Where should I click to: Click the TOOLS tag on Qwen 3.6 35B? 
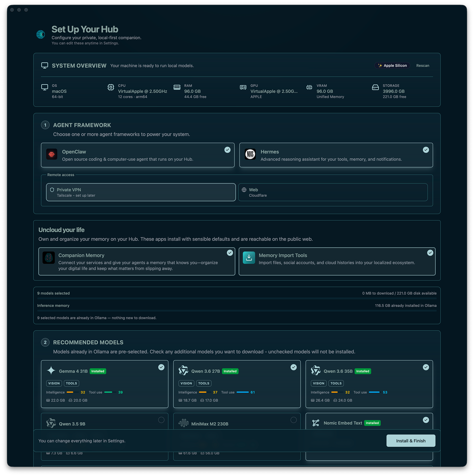tap(336, 384)
